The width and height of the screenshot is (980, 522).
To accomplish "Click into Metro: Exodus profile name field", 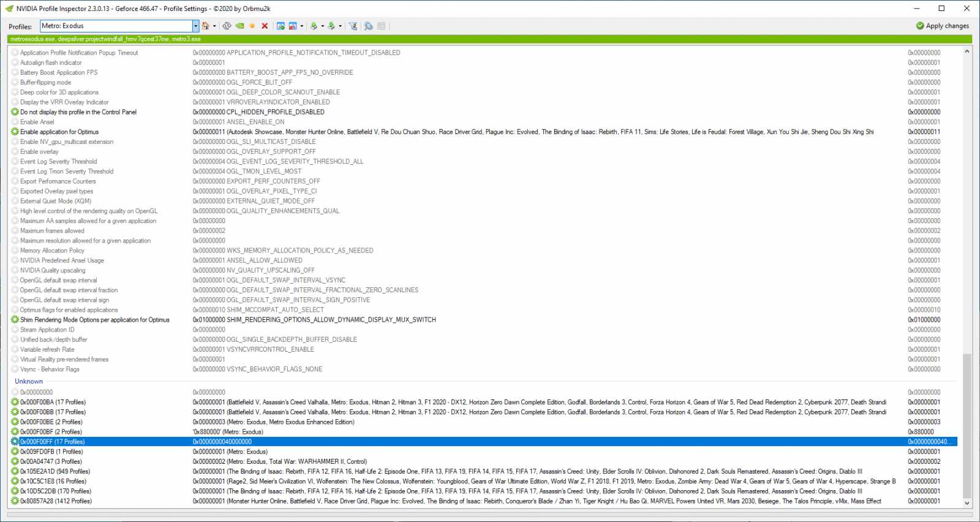I will coord(116,26).
